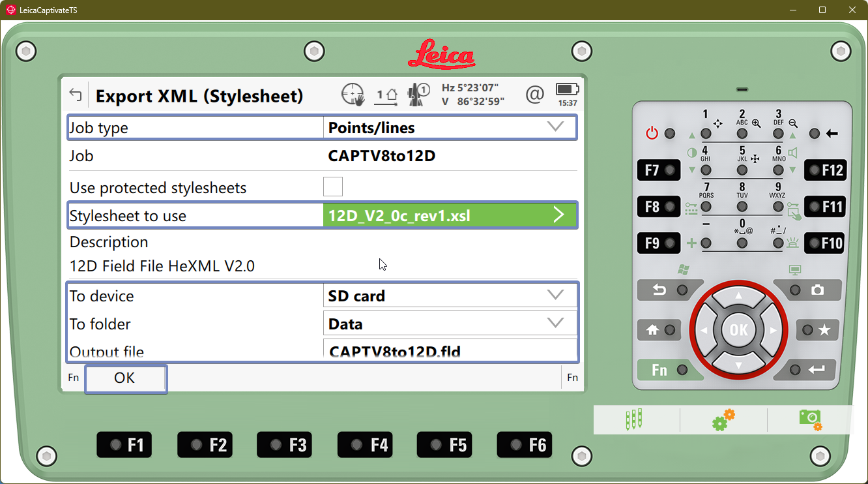Open the green and orange gears settings
Screen dimensions: 868x484
723,419
